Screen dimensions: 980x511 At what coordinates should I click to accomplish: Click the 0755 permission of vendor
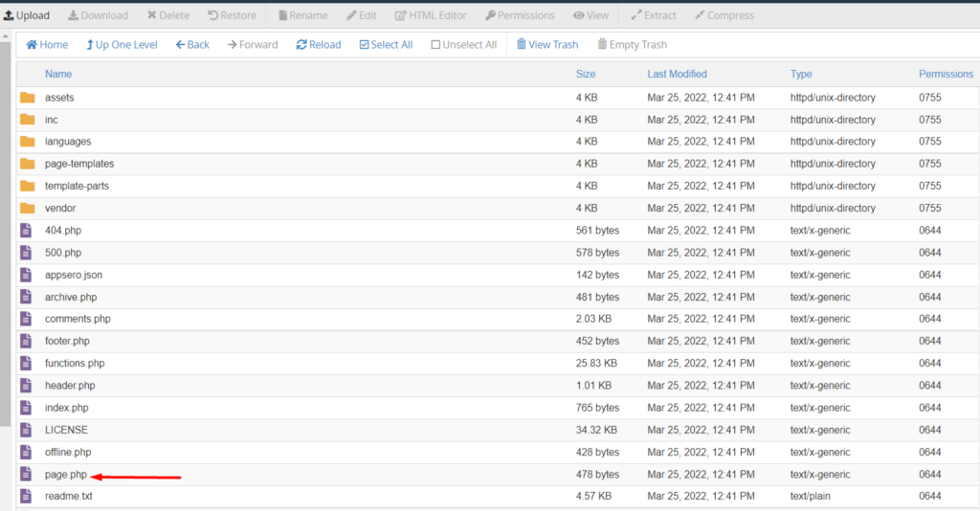(x=930, y=208)
